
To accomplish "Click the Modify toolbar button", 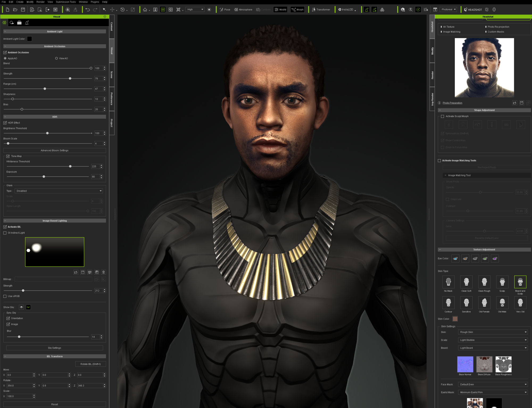I will point(280,10).
